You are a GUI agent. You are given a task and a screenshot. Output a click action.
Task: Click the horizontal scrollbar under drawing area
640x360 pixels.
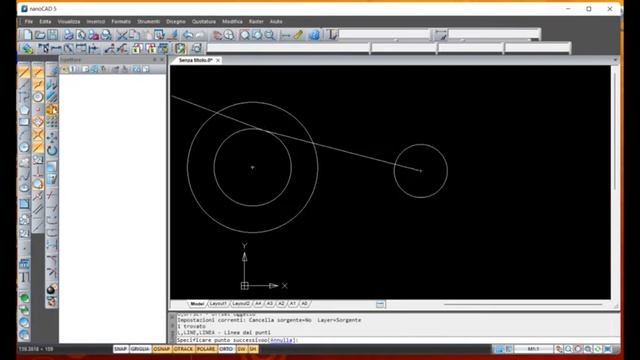522,304
